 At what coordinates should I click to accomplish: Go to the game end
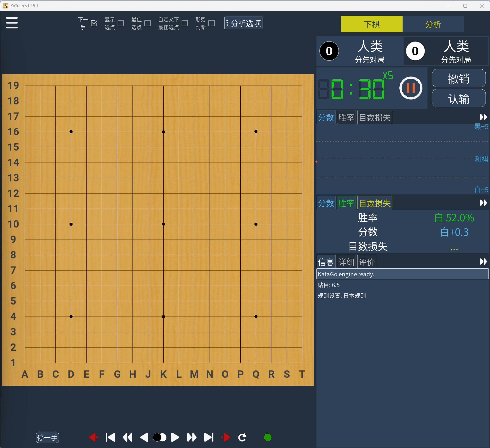pyautogui.click(x=209, y=438)
